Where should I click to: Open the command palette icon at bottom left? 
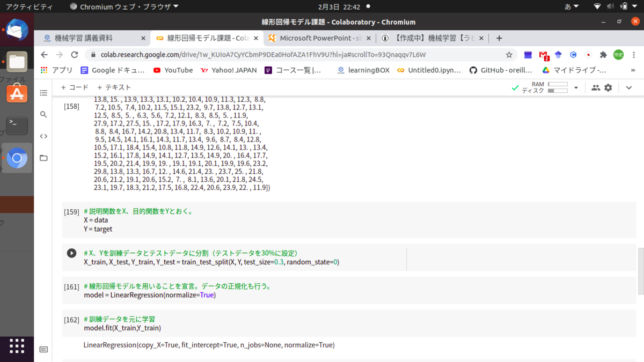point(43,350)
